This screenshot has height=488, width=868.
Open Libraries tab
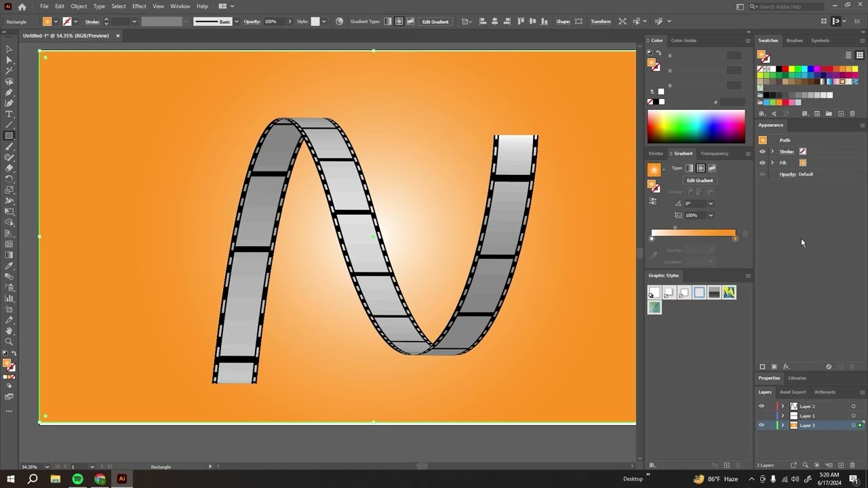(797, 378)
